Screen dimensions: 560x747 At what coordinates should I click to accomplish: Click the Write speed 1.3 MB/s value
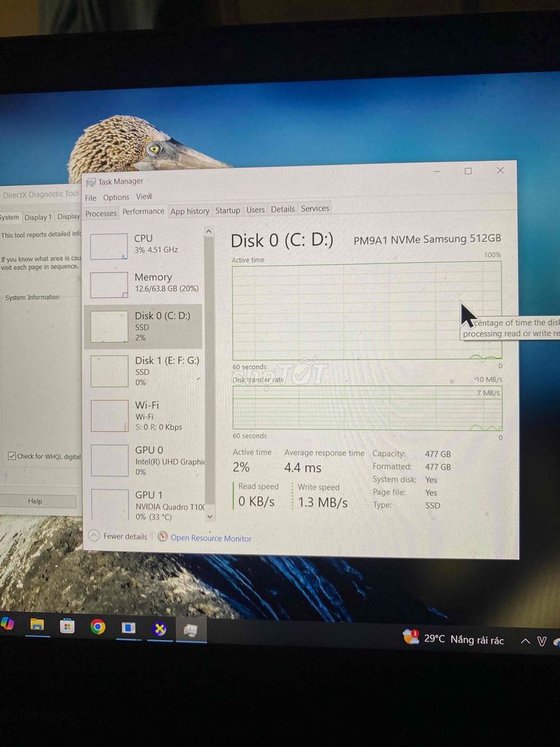(x=322, y=502)
